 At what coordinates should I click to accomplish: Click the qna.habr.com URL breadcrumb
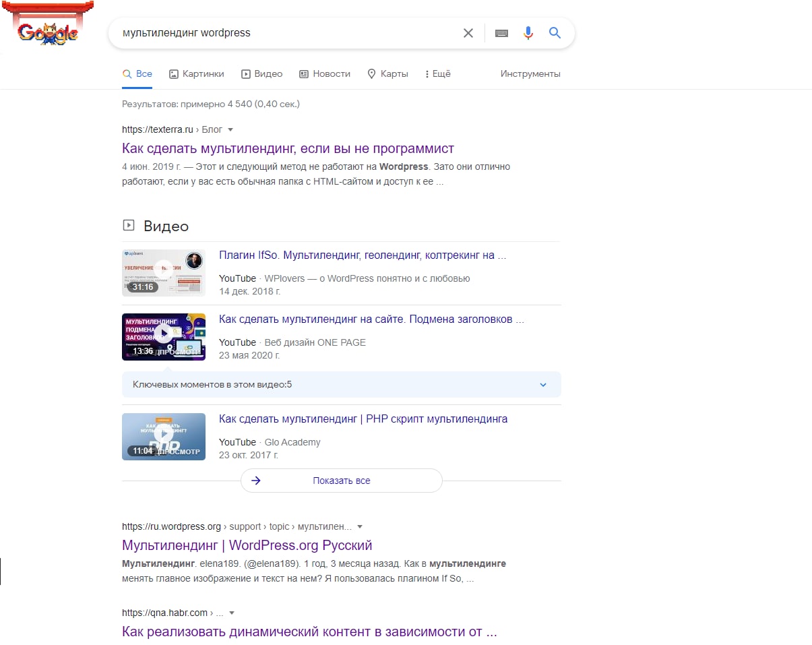(x=173, y=613)
